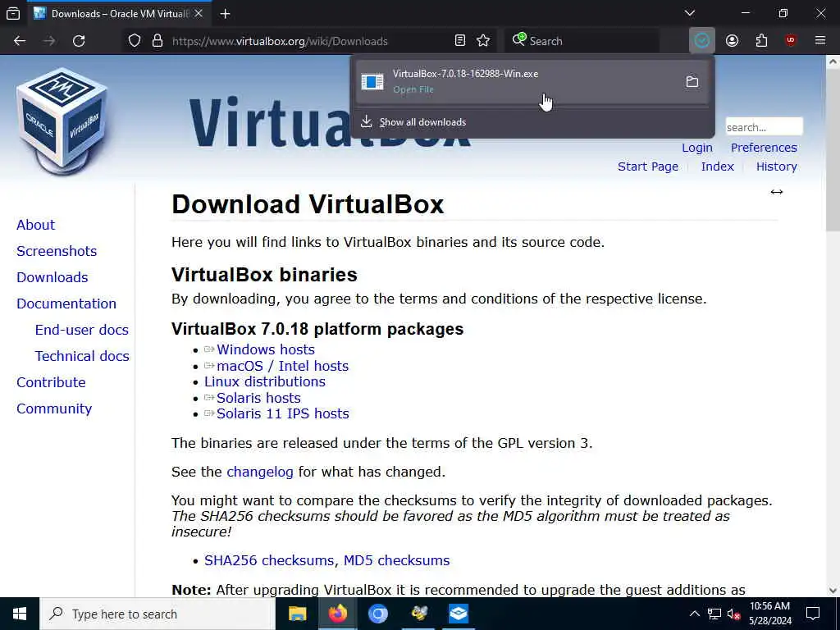Screen dimensions: 840x630
Task: Open Downloads in the sidebar
Action: point(52,277)
